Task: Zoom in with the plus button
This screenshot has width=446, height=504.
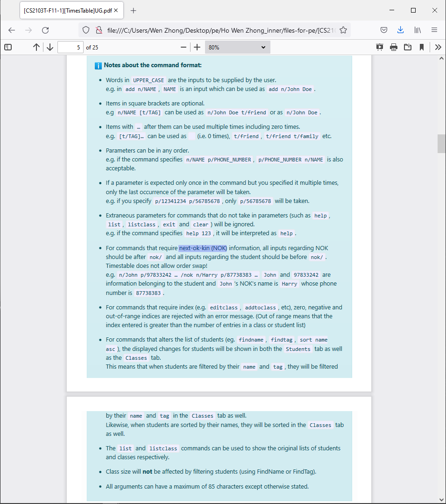Action: coord(197,47)
